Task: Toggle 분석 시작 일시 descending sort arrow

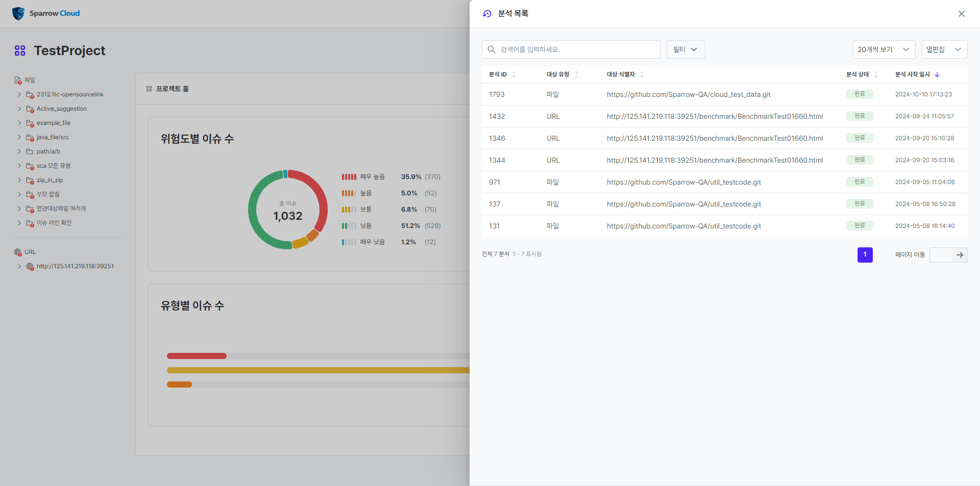Action: [937, 74]
